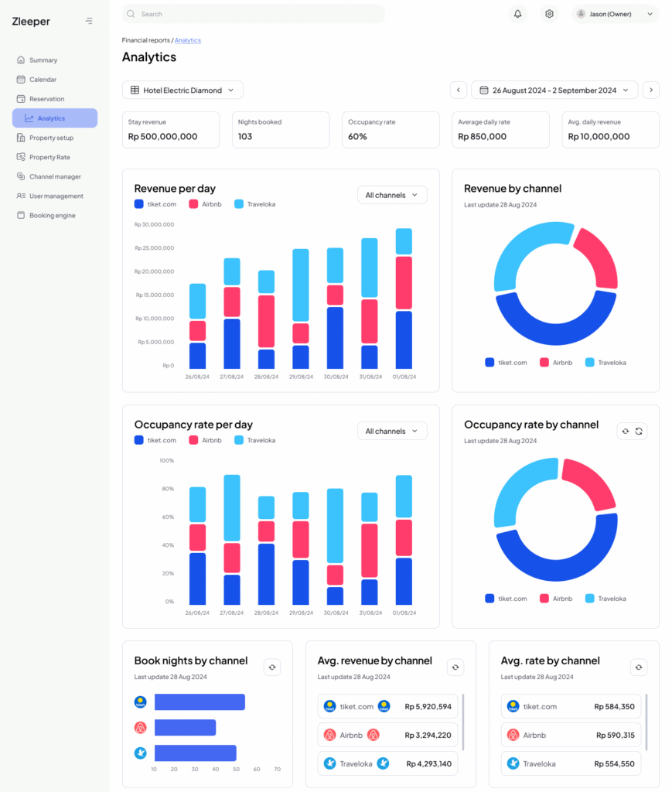Click the notification bell icon

coord(517,14)
